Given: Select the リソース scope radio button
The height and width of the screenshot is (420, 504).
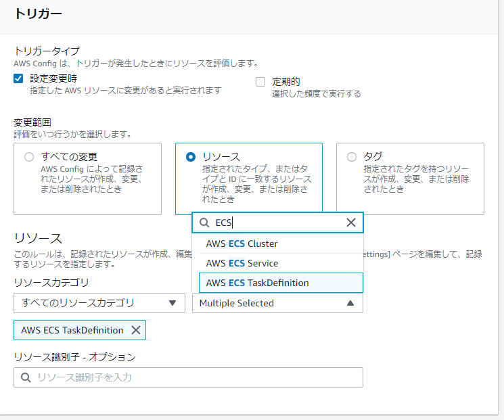Looking at the screenshot, I should point(191,157).
